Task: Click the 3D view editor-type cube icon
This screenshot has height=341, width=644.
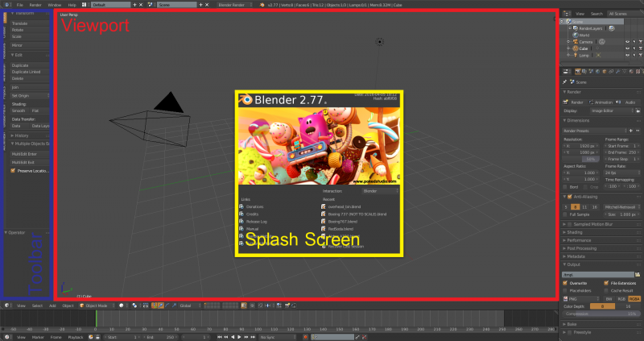Action: 6,306
